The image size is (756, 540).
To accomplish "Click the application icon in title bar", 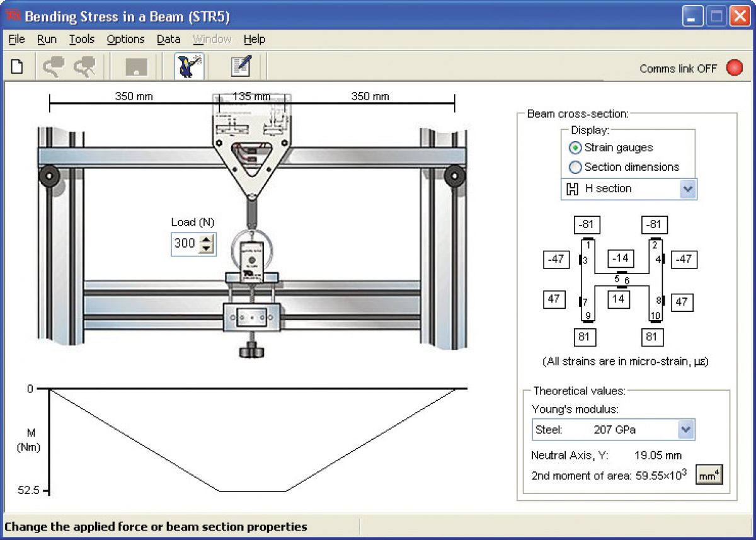I will coord(13,15).
